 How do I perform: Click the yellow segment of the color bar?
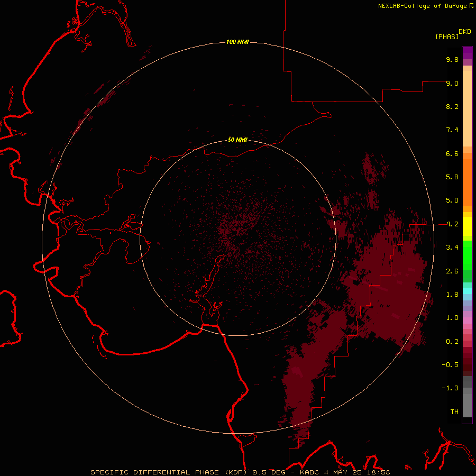467,226
